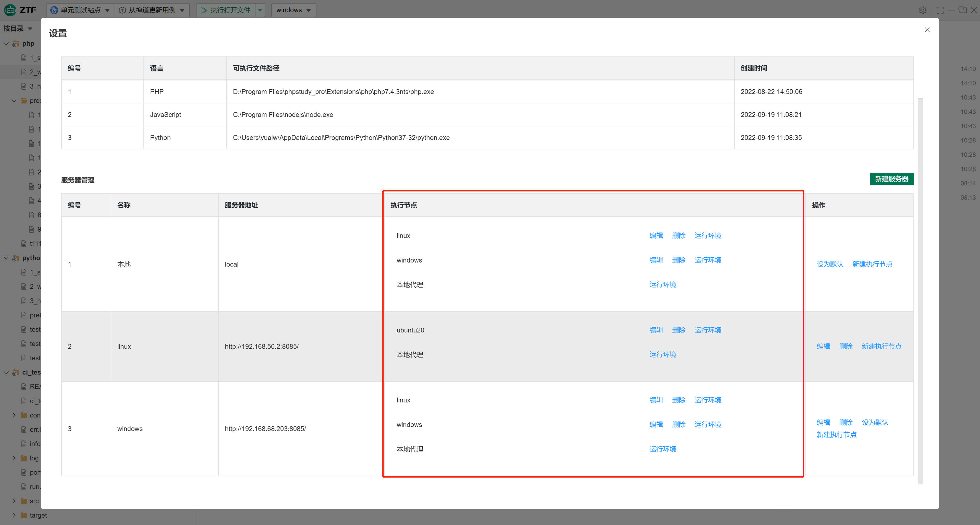Close the 设置 dialog with X icon
Viewport: 980px width, 525px height.
[x=927, y=30]
